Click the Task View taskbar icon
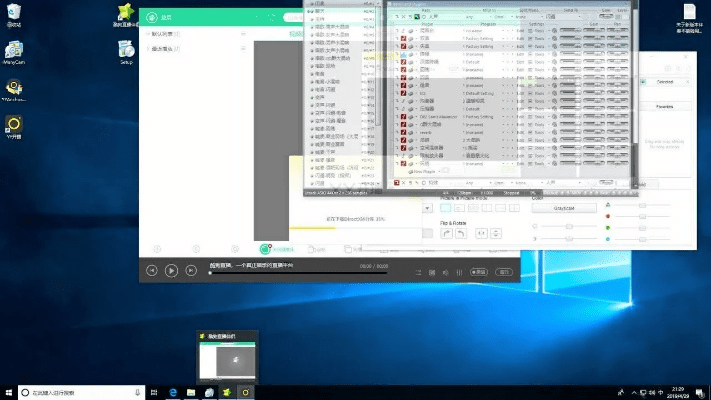The image size is (711, 400). (x=154, y=393)
